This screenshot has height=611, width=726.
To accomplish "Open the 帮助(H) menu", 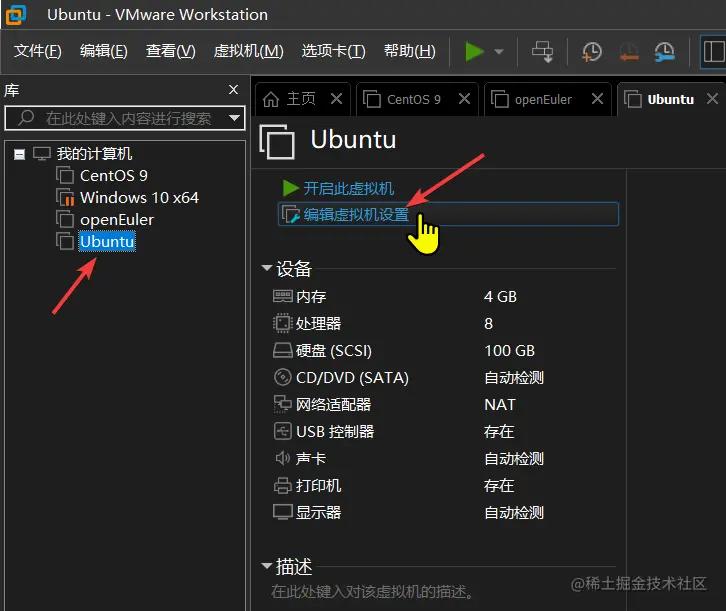I will [x=410, y=51].
